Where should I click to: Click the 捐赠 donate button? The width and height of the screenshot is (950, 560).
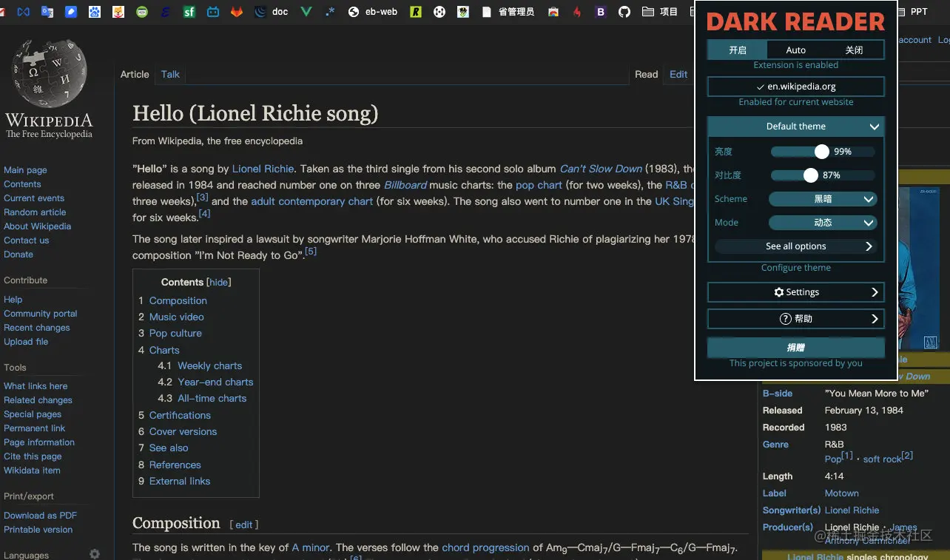point(796,348)
